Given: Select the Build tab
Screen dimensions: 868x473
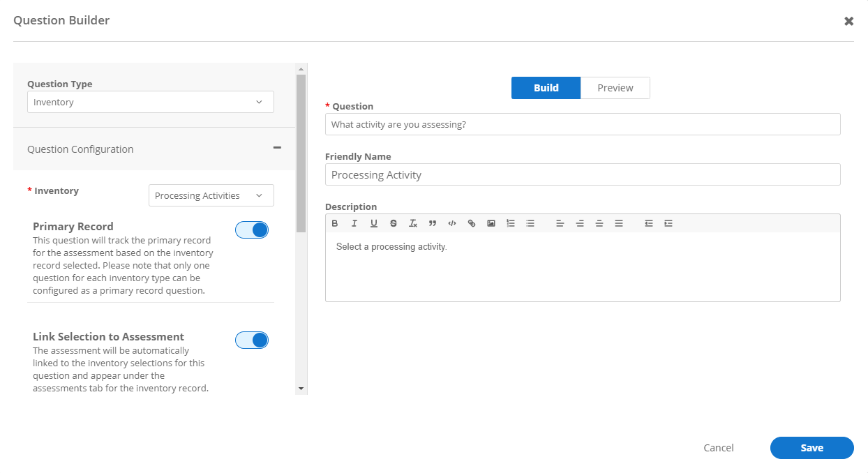Looking at the screenshot, I should click(x=546, y=88).
